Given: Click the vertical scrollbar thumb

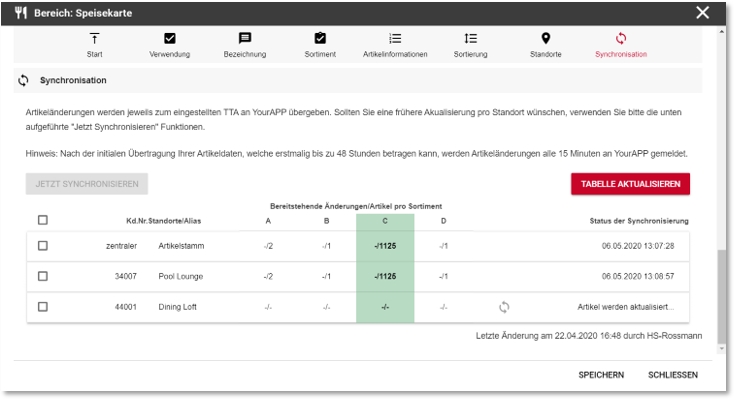Looking at the screenshot, I should pos(722,297).
